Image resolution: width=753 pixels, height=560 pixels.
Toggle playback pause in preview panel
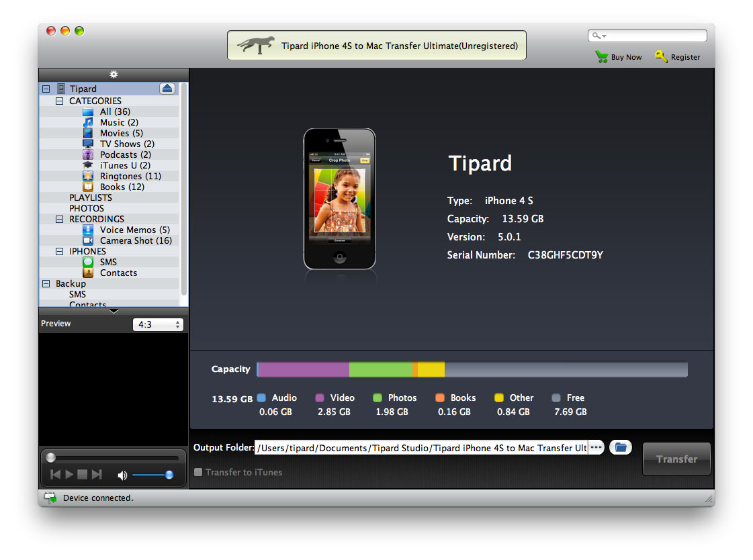coord(69,475)
